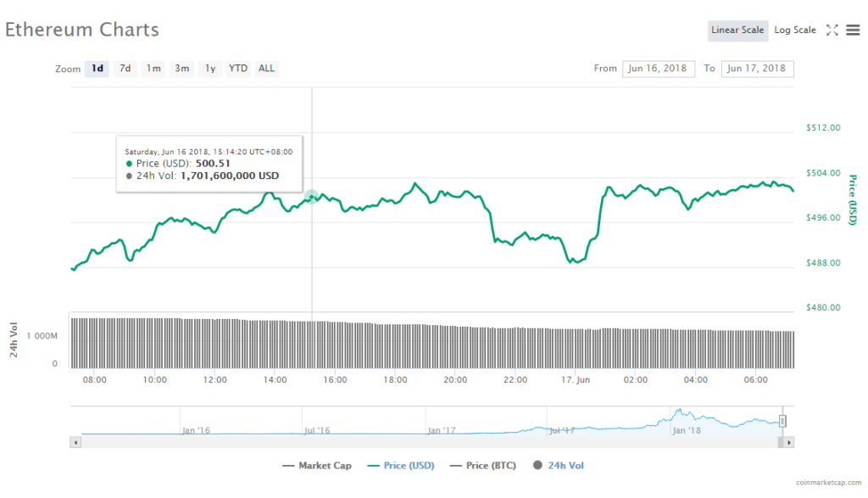Viewport: 868px width, 498px height.
Task: Click the green price data point marker
Action: click(311, 197)
